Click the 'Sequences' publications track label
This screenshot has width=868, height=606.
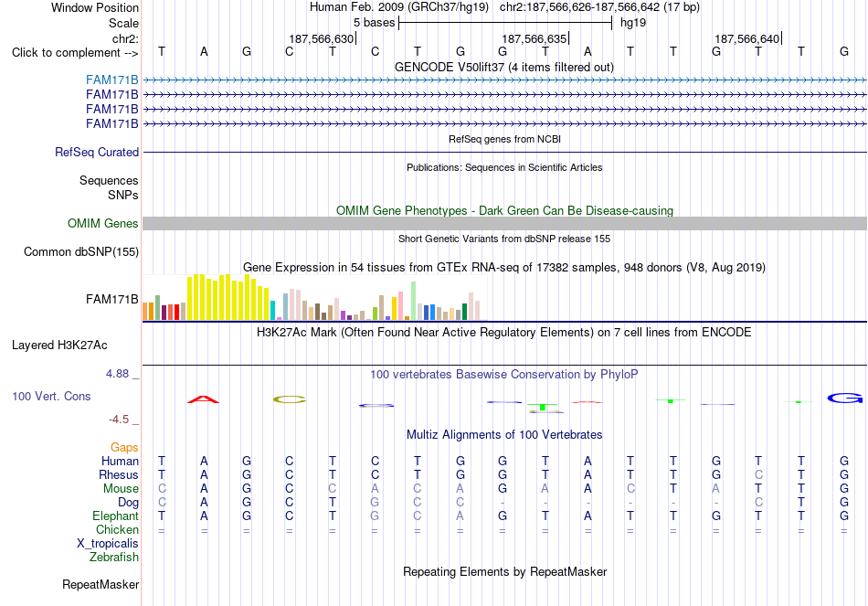point(109,181)
